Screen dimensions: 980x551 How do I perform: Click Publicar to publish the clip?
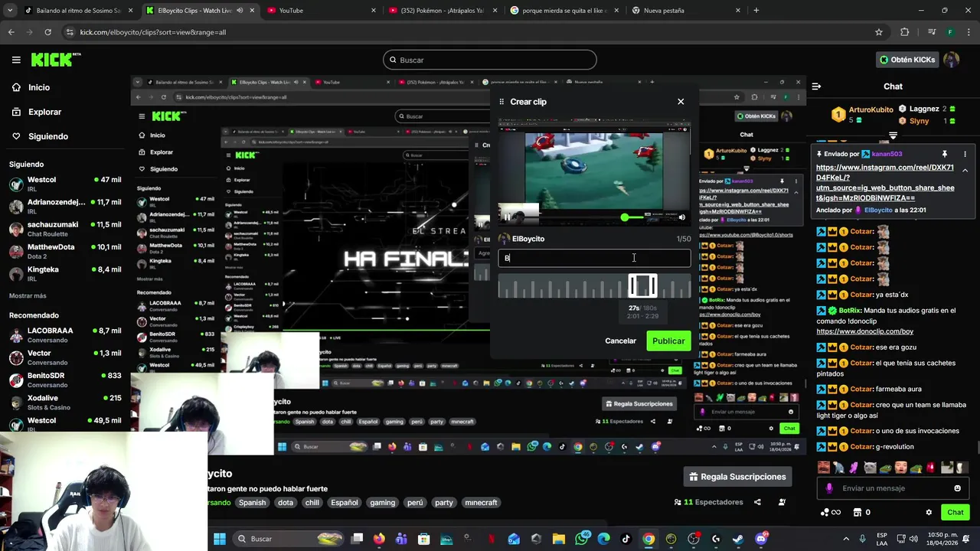(668, 341)
